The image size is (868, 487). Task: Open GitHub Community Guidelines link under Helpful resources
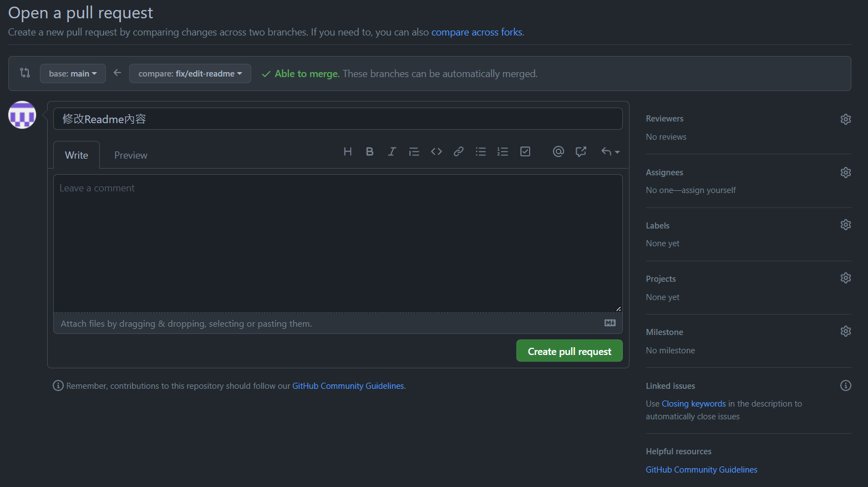click(x=702, y=470)
